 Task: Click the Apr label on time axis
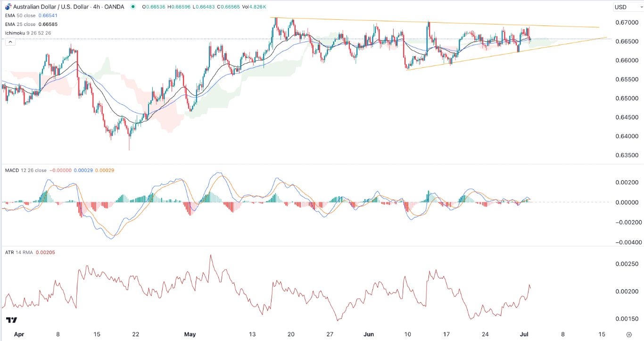coord(18,334)
